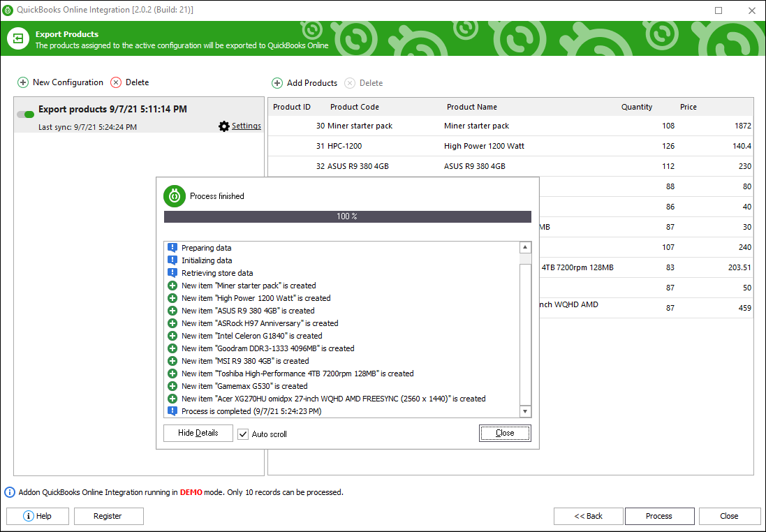Toggle the Export products configuration switch

tap(25, 114)
